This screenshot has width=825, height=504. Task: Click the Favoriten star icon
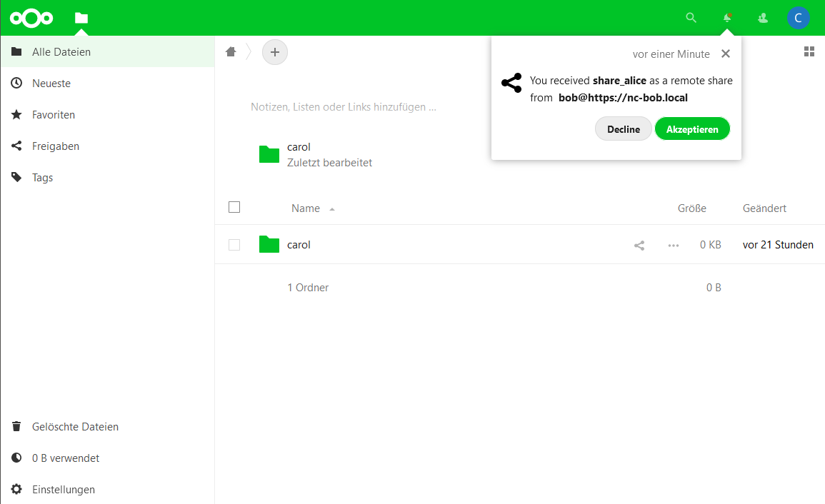(x=17, y=114)
